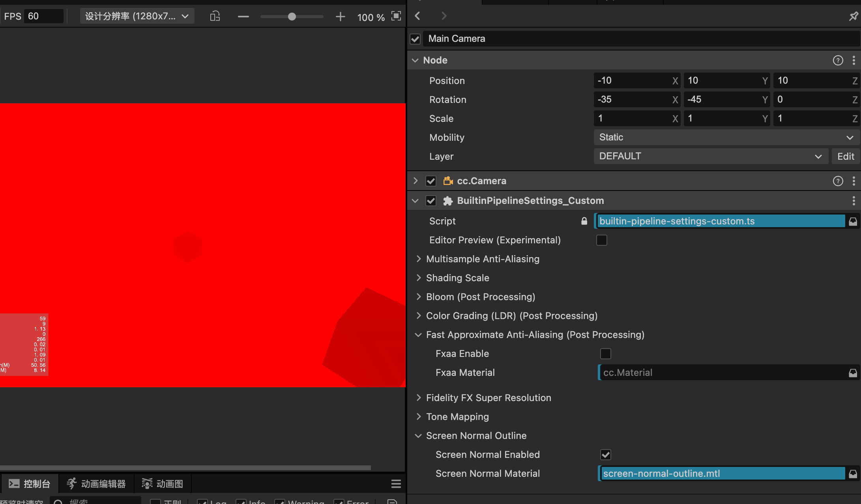The height and width of the screenshot is (504, 861).
Task: Click the Position X input field
Action: [633, 81]
